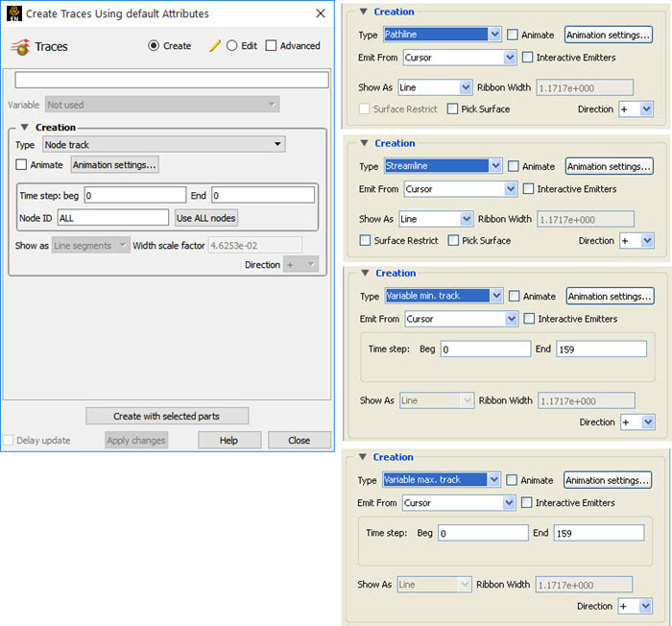The image size is (672, 626).
Task: Open Direction dropdown in Streamline panel
Action: tap(636, 241)
